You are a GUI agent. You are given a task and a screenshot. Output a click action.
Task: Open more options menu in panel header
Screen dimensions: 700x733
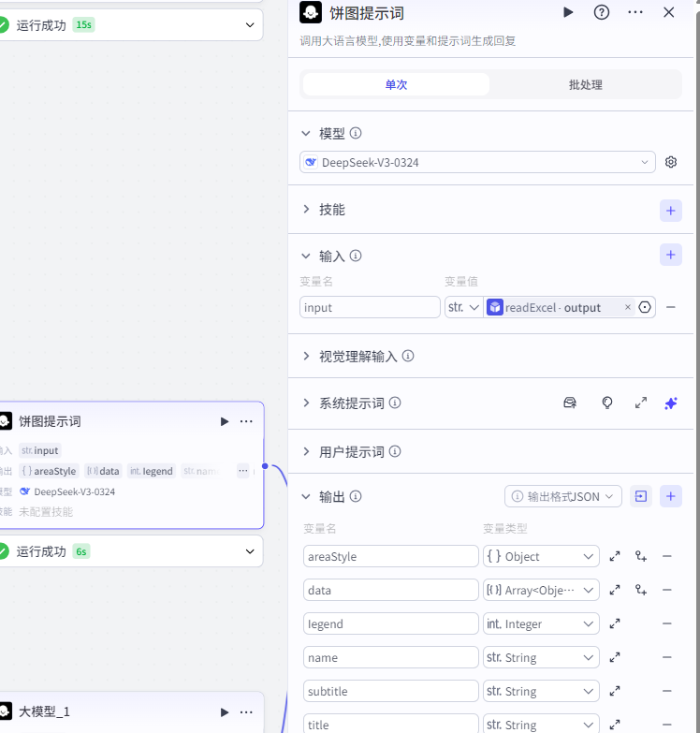[635, 12]
